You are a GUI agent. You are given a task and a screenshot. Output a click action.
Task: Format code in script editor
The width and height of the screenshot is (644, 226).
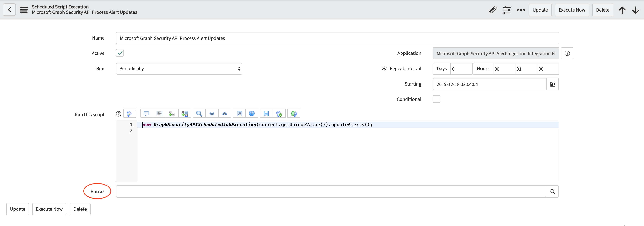click(x=160, y=114)
